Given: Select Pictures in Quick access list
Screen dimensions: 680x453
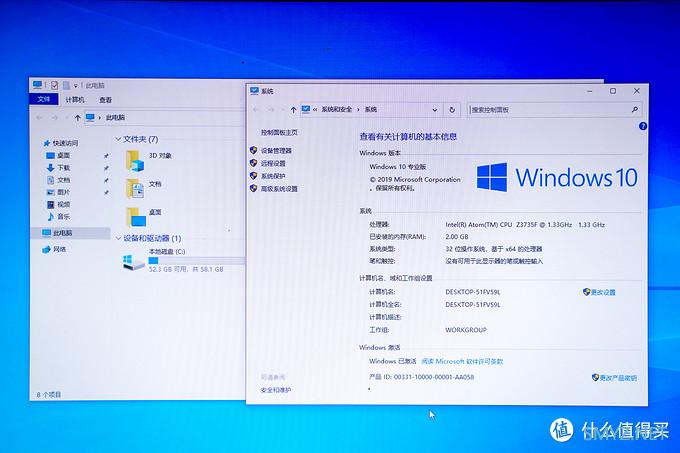Looking at the screenshot, I should [x=63, y=192].
